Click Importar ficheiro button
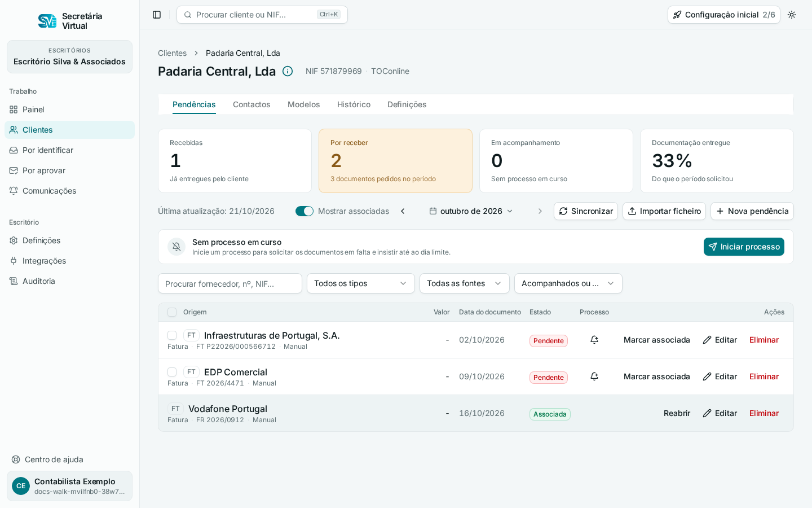 [664, 211]
